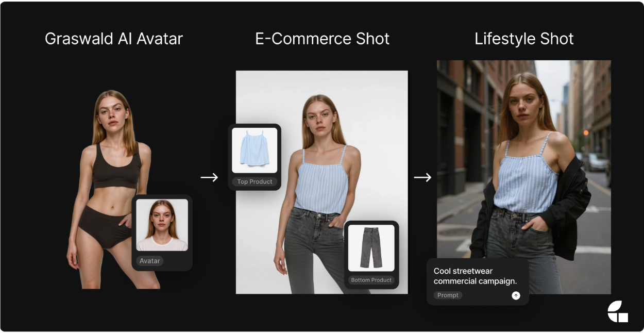Click the arrow after the avatar image
This screenshot has width=644, height=333.
[x=209, y=177]
